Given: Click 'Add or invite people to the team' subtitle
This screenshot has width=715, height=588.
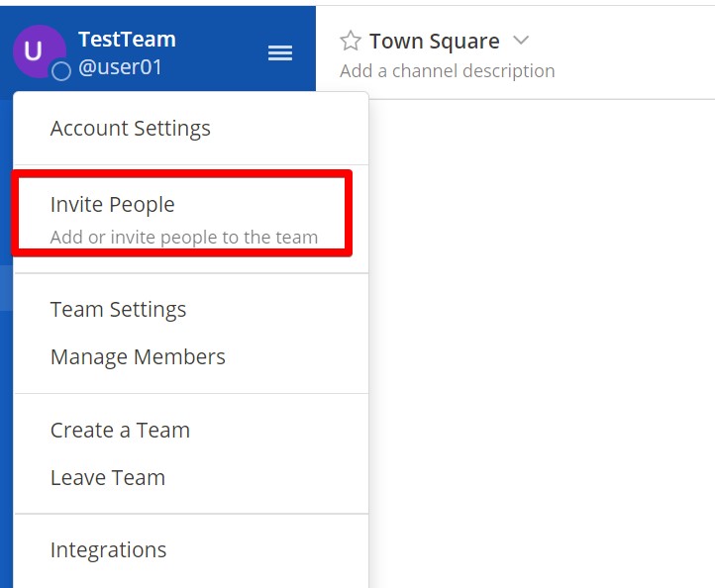Looking at the screenshot, I should click(x=184, y=237).
